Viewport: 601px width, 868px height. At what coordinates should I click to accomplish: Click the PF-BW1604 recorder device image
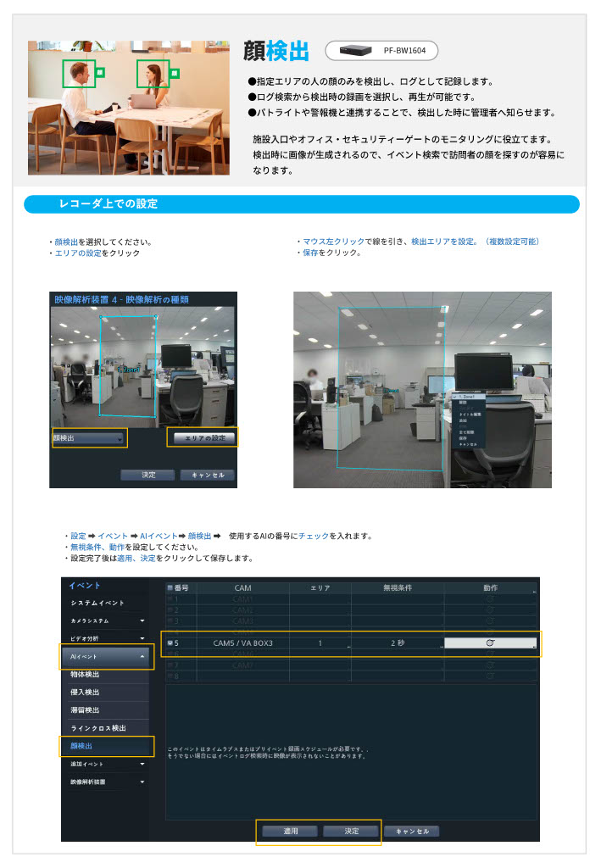(x=355, y=51)
